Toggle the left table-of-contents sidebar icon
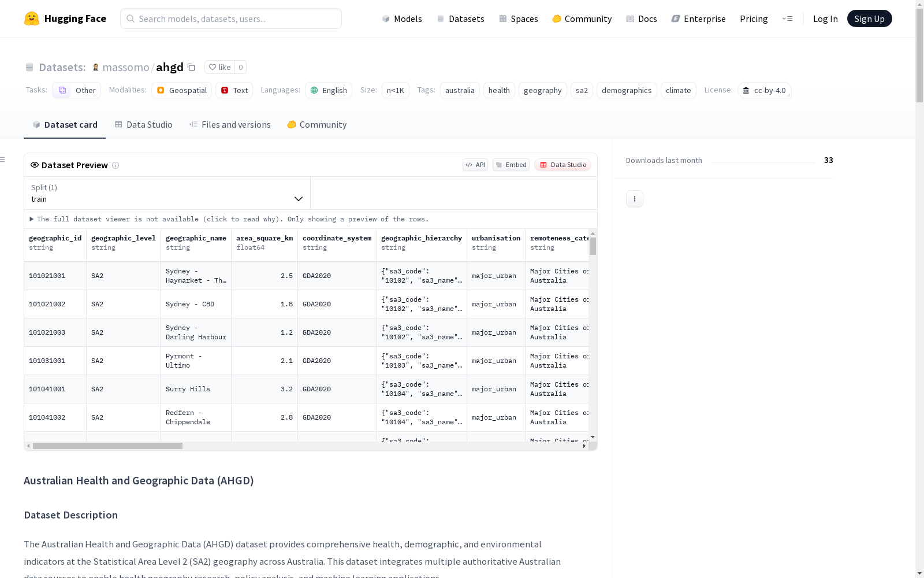Viewport: 924px width, 578px height. click(x=3, y=160)
